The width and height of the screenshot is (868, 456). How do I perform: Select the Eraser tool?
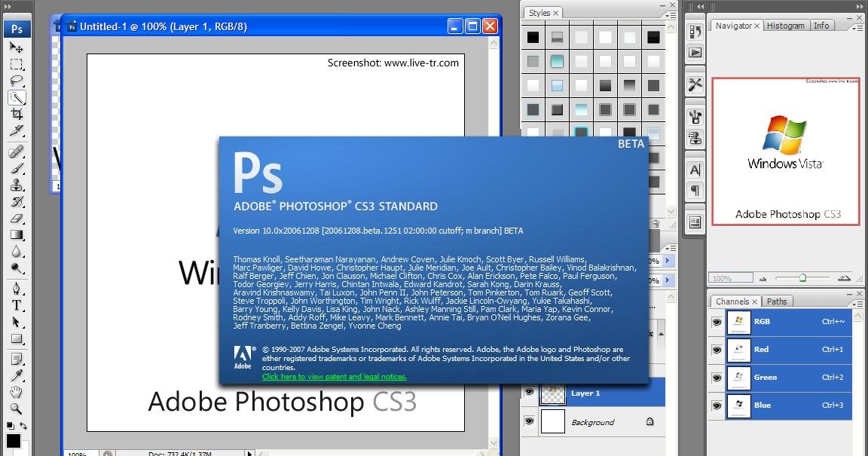(17, 218)
